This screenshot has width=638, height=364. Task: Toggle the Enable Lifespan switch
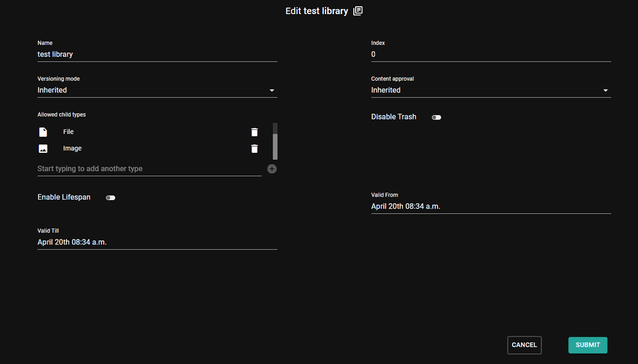[110, 198]
